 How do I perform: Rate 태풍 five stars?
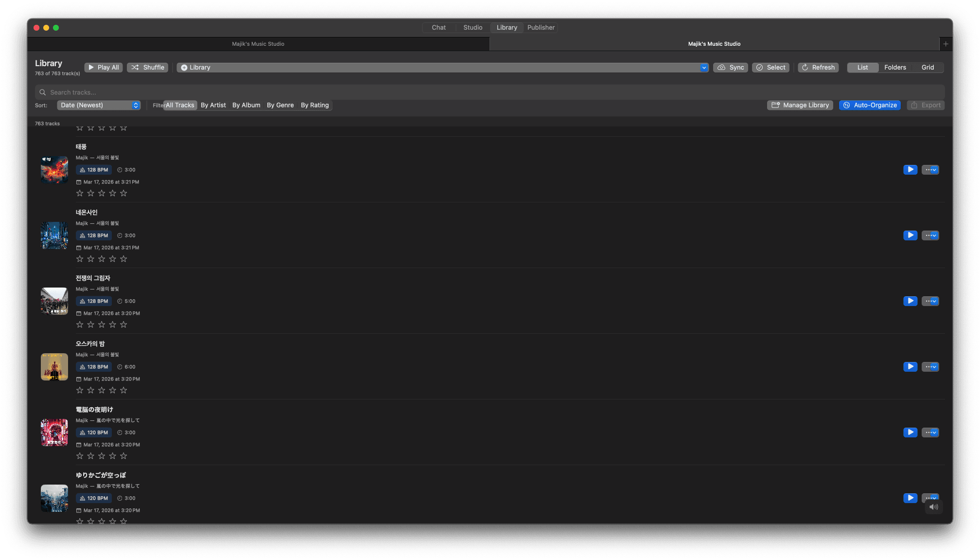[123, 193]
